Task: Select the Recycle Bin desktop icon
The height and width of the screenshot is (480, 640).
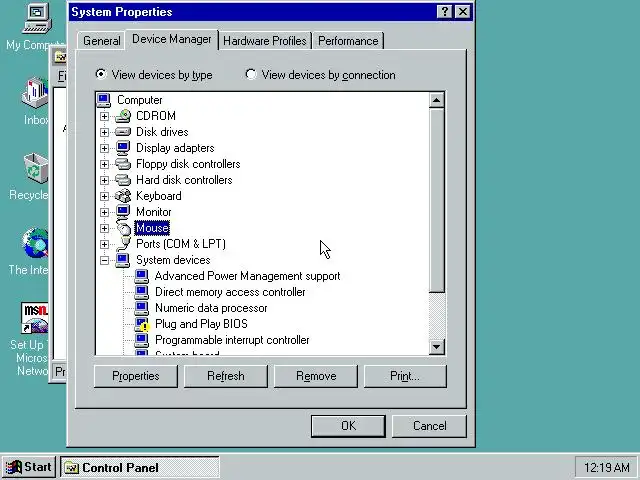Action: [x=36, y=168]
